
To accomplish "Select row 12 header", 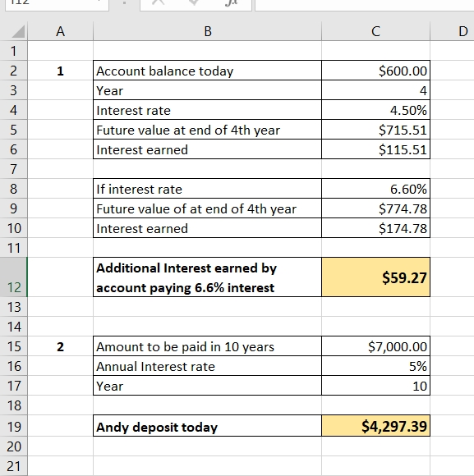I will click(x=13, y=277).
